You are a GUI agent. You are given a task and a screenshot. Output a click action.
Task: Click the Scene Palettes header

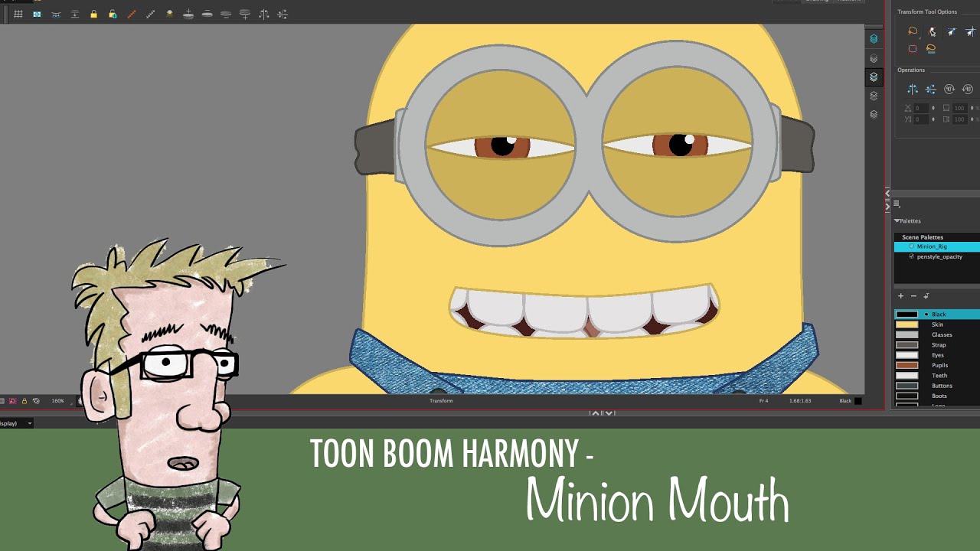pyautogui.click(x=923, y=237)
